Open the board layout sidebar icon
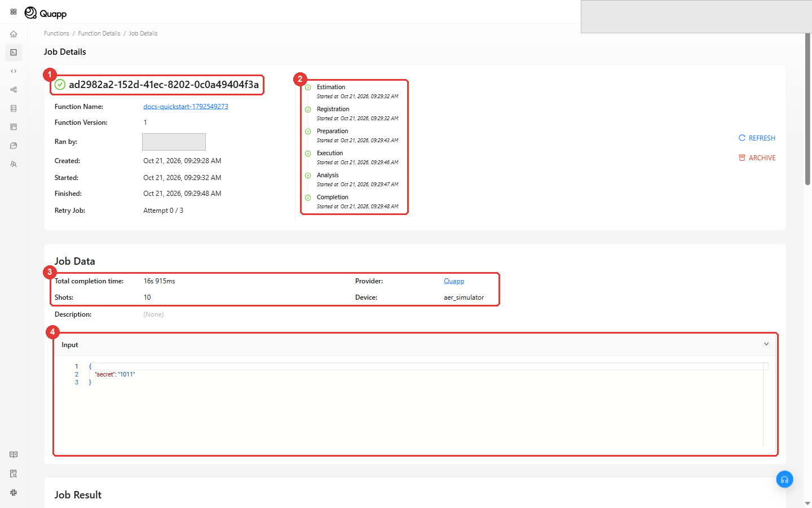This screenshot has height=508, width=812. click(14, 127)
